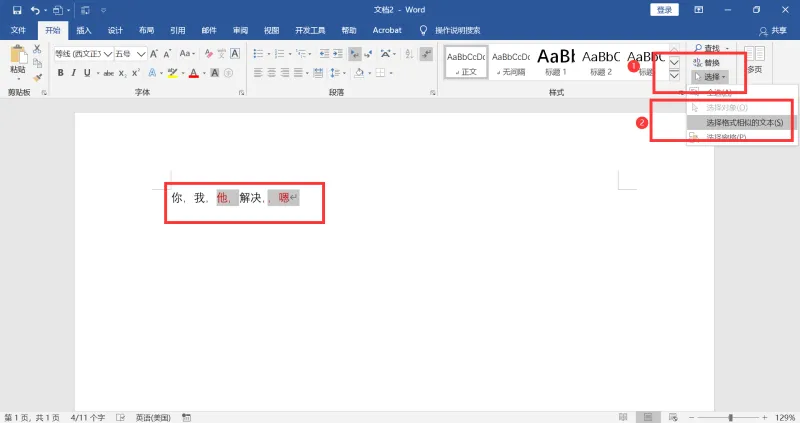
Task: Apply the 正文 (Normal) style
Action: (466, 63)
